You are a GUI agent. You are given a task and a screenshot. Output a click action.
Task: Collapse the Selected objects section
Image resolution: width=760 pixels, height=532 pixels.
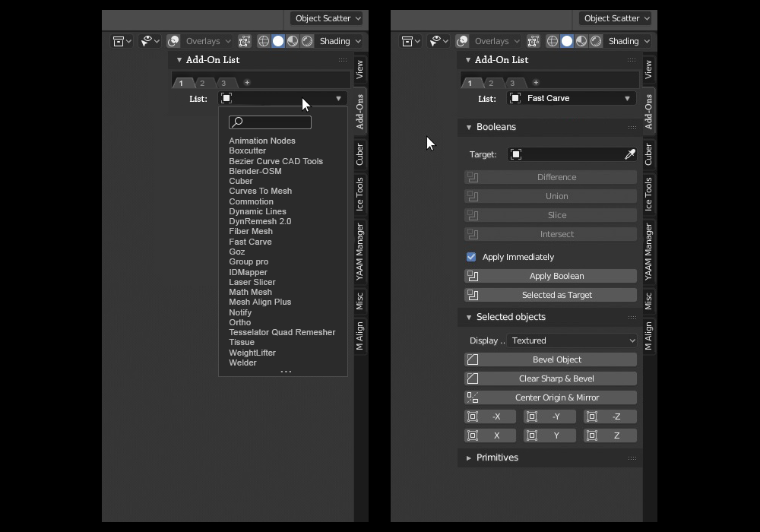[469, 318]
